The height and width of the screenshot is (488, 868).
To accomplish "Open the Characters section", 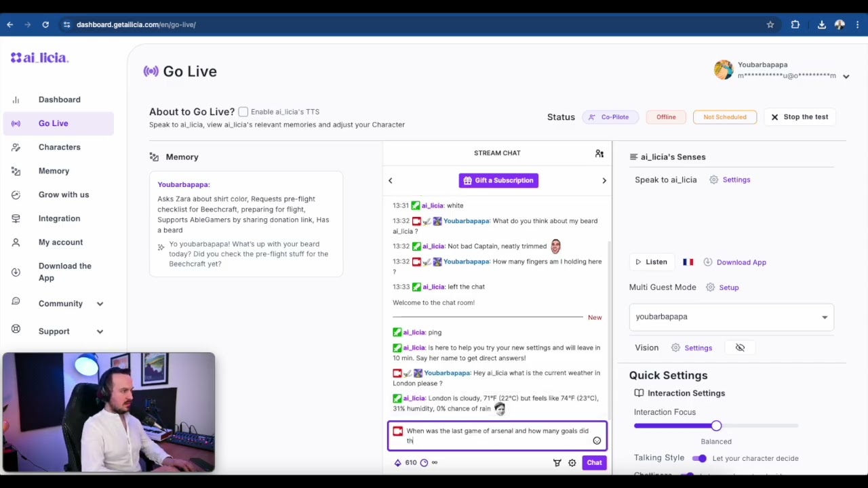I will tap(59, 147).
